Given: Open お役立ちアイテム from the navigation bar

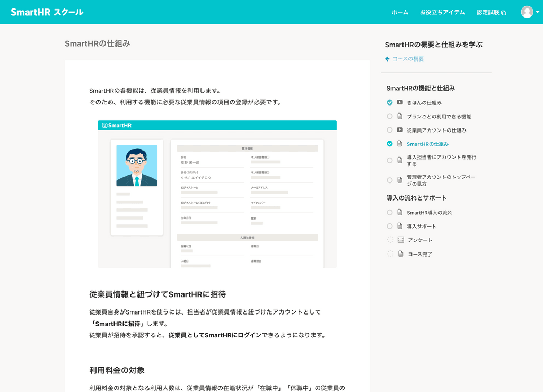Looking at the screenshot, I should 442,12.
